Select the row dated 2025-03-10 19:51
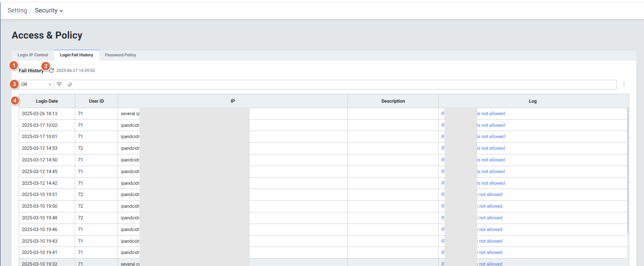Image resolution: width=644 pixels, height=266 pixels. 39,194
